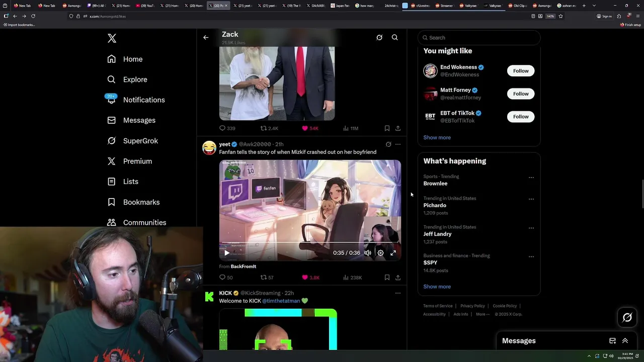Click the X logo in sidebar
The width and height of the screenshot is (644, 362).
(112, 38)
